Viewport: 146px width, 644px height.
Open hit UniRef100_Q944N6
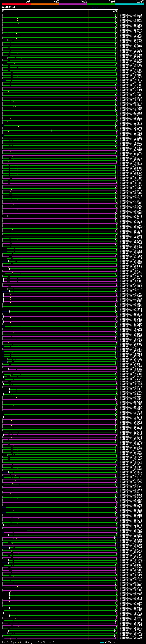point(131,344)
